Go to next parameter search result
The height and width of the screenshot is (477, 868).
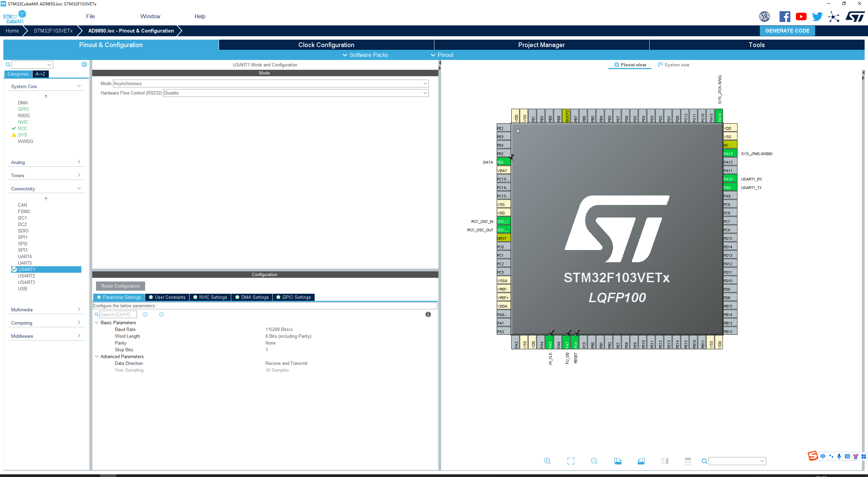(x=161, y=314)
